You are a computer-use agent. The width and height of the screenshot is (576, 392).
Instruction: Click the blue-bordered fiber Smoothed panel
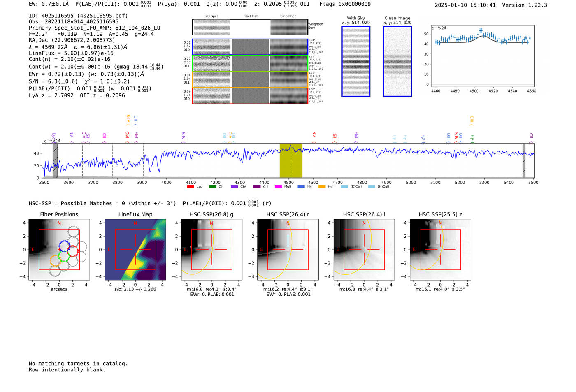pos(288,47)
